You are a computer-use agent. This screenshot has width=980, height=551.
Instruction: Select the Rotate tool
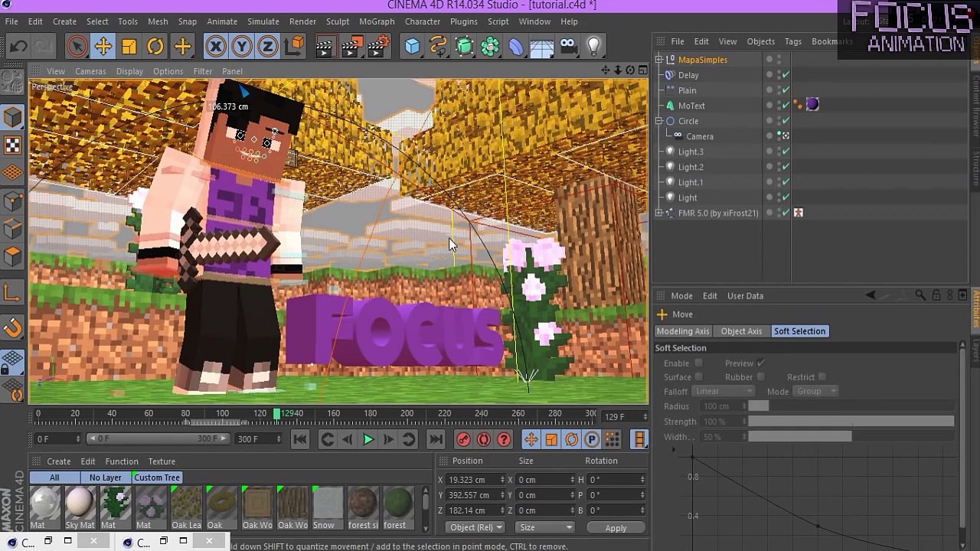click(x=155, y=47)
